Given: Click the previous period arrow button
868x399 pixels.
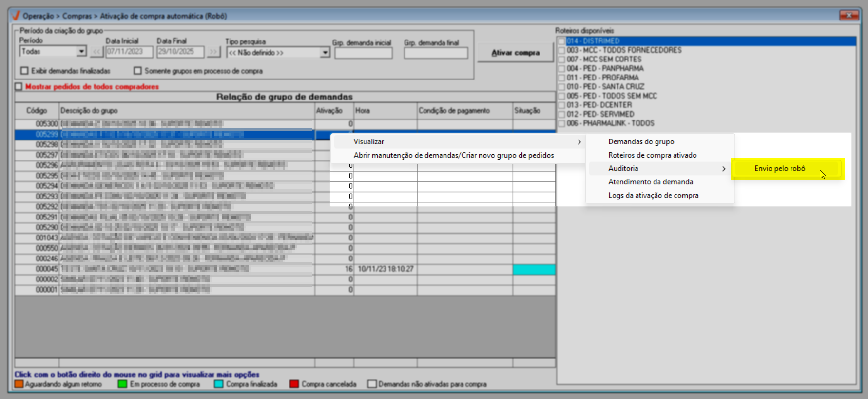Looking at the screenshot, I should click(96, 52).
